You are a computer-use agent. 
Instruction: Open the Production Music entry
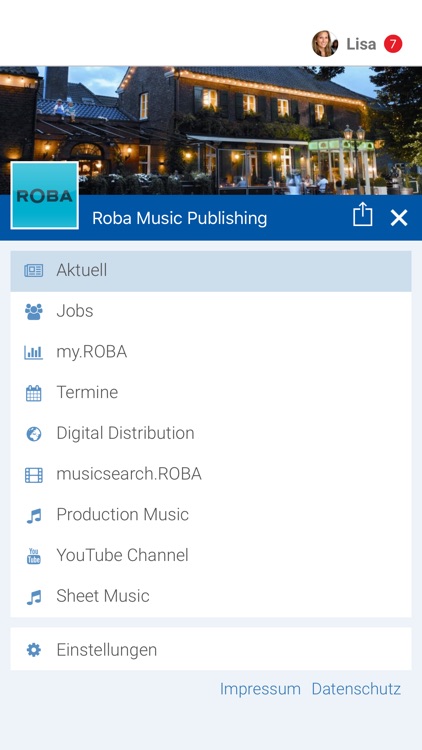211,515
